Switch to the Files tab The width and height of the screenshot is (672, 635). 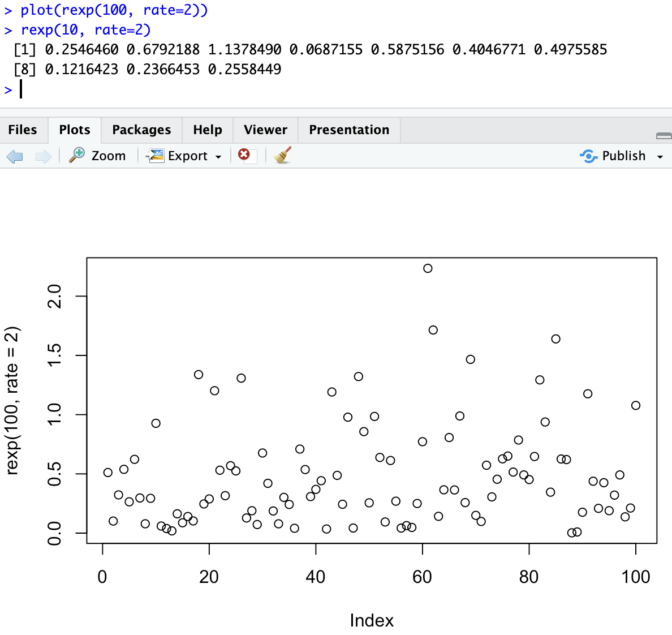point(23,130)
